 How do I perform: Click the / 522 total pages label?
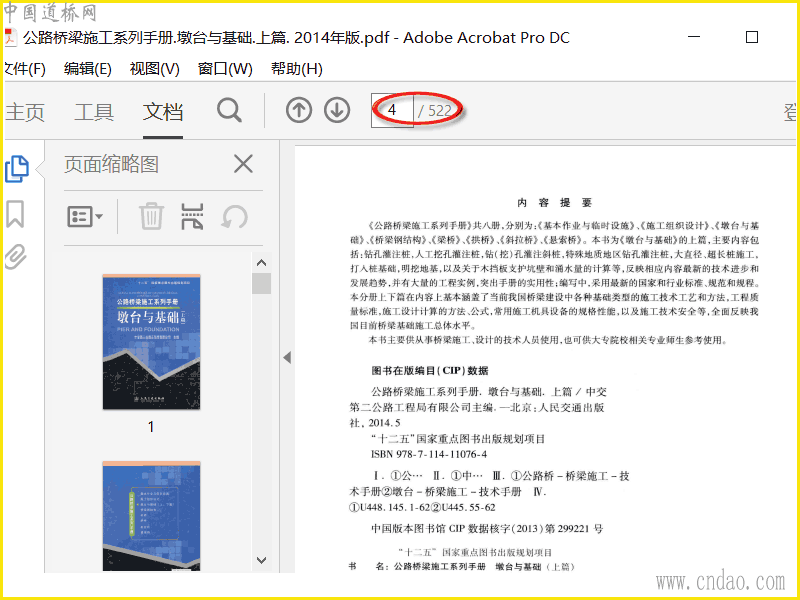pos(435,111)
